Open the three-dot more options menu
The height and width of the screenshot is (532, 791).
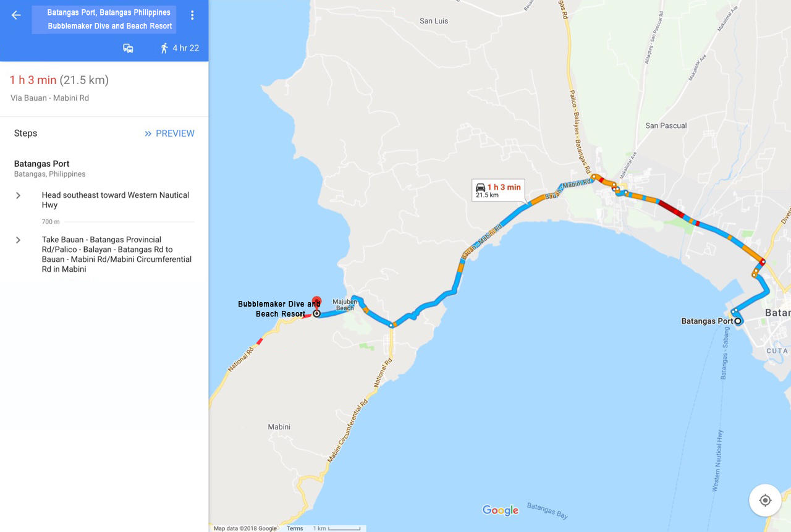tap(192, 15)
